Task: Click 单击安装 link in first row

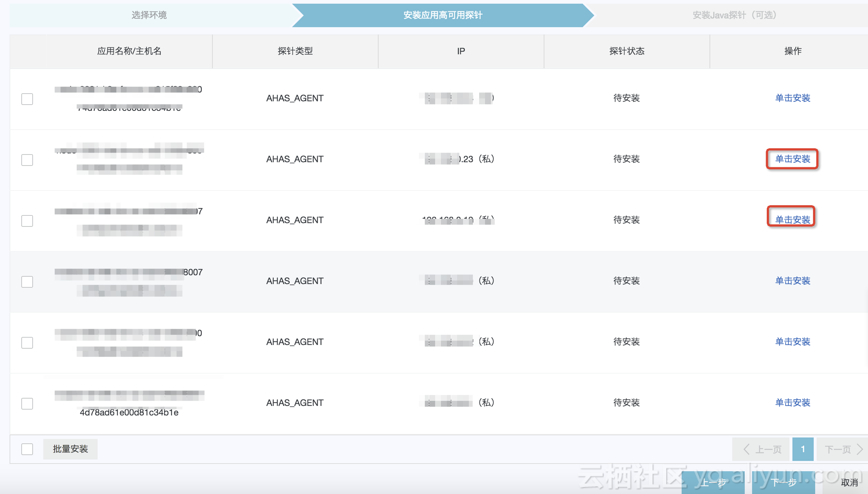Action: click(792, 98)
